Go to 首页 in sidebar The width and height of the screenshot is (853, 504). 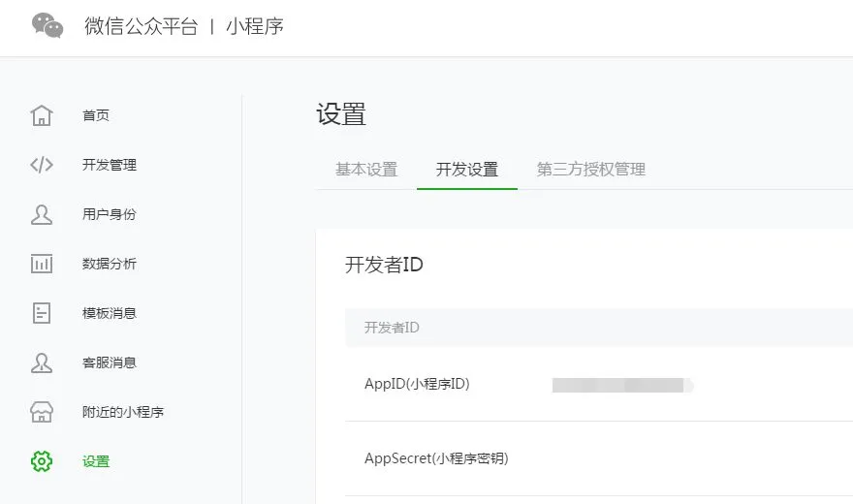[x=96, y=115]
